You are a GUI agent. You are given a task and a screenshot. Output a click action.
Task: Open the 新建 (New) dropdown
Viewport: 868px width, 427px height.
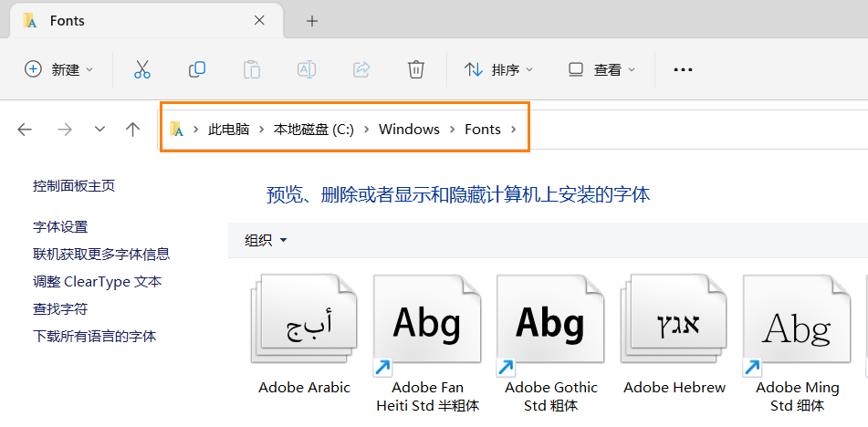point(59,69)
